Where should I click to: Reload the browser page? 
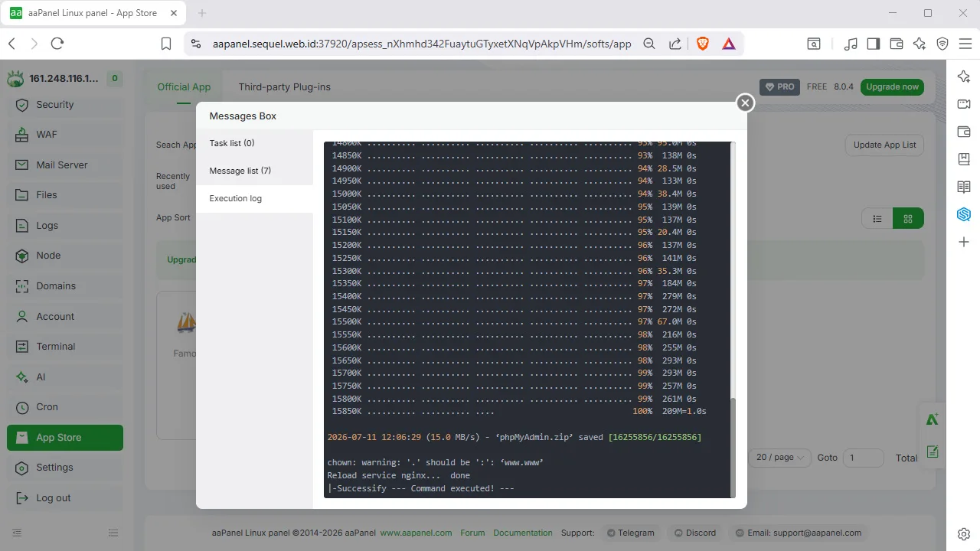[57, 44]
